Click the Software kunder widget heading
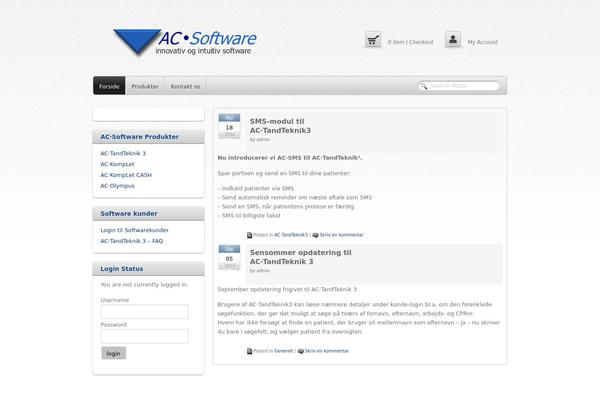600x400 pixels. click(x=129, y=214)
